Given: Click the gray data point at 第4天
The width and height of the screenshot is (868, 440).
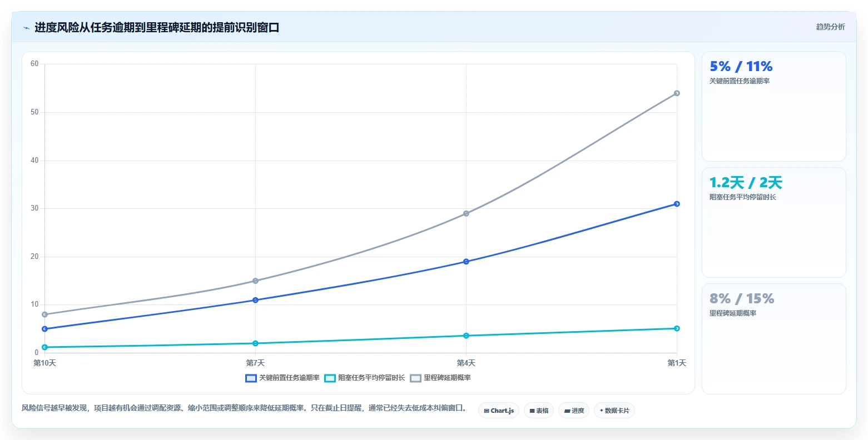Looking at the screenshot, I should tap(466, 213).
